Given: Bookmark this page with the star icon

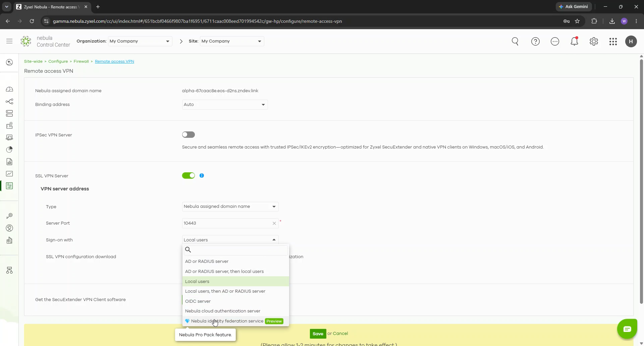Looking at the screenshot, I should coord(577,21).
